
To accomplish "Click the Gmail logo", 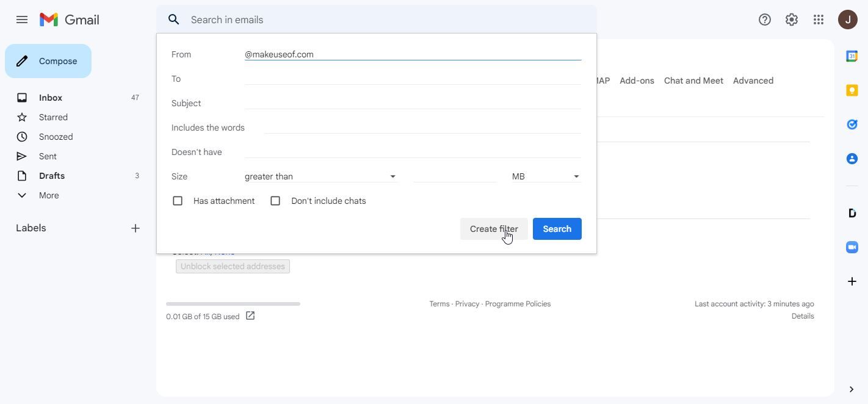I will pyautogui.click(x=68, y=19).
